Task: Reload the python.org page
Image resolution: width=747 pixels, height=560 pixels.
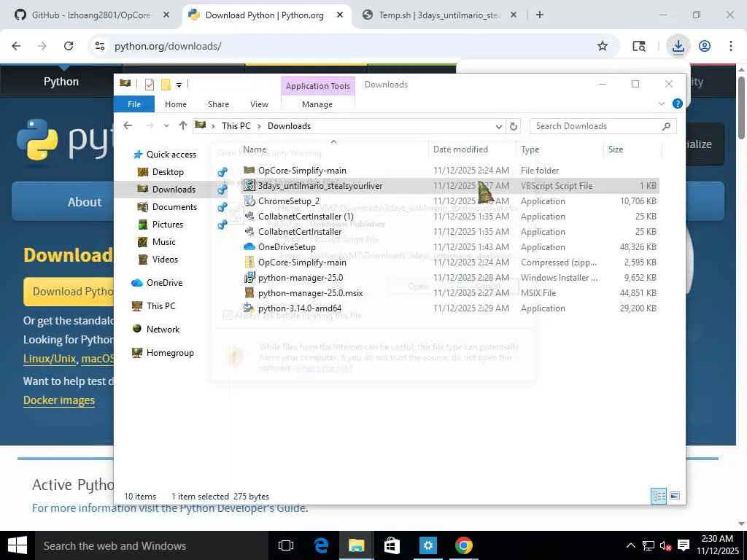Action: click(69, 46)
